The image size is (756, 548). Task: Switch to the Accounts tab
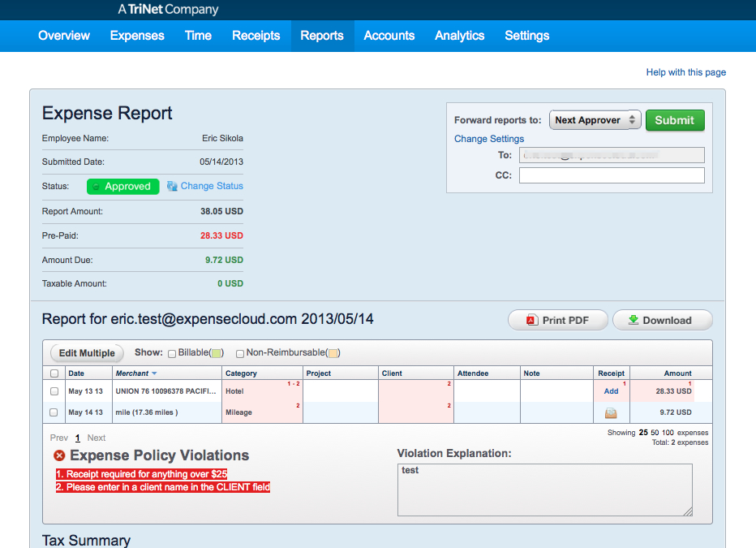[x=389, y=36]
